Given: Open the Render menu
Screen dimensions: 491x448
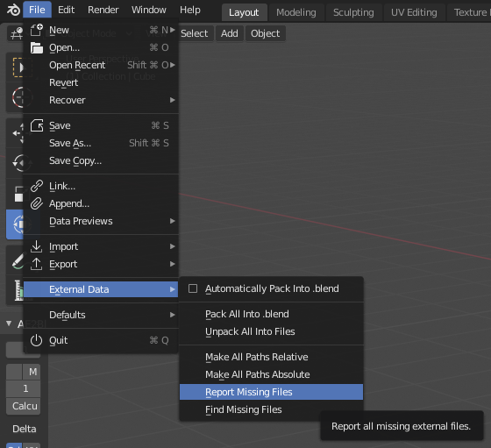Looking at the screenshot, I should click(x=103, y=10).
